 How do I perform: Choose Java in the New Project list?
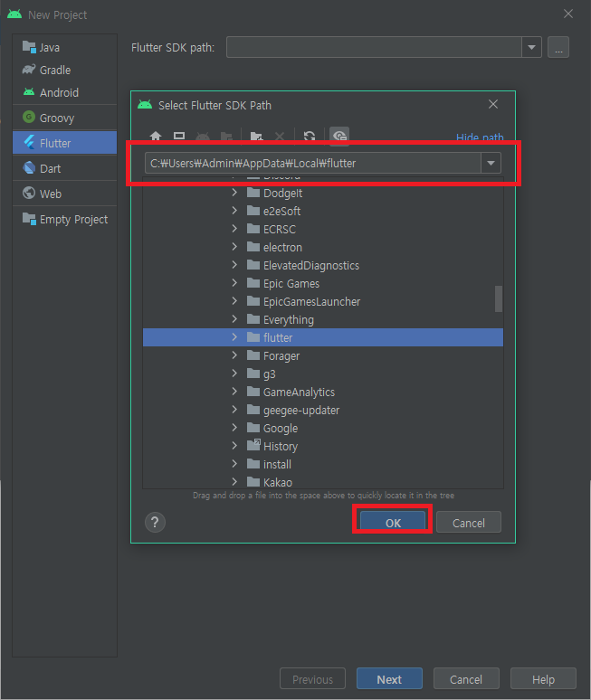tap(65, 47)
